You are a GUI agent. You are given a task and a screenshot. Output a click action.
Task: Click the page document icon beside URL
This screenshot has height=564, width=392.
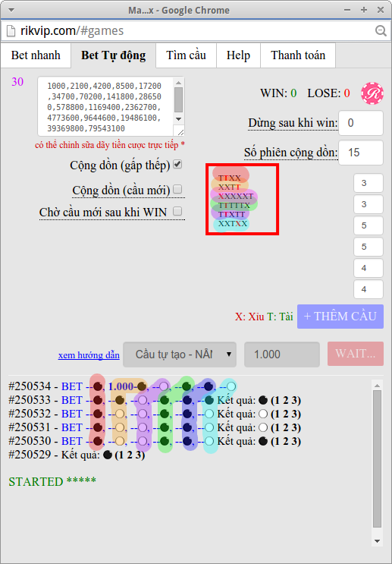tap(11, 31)
